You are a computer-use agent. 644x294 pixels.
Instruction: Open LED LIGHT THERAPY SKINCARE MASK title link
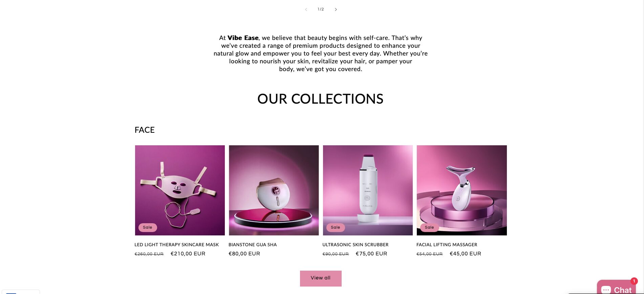[x=177, y=245]
